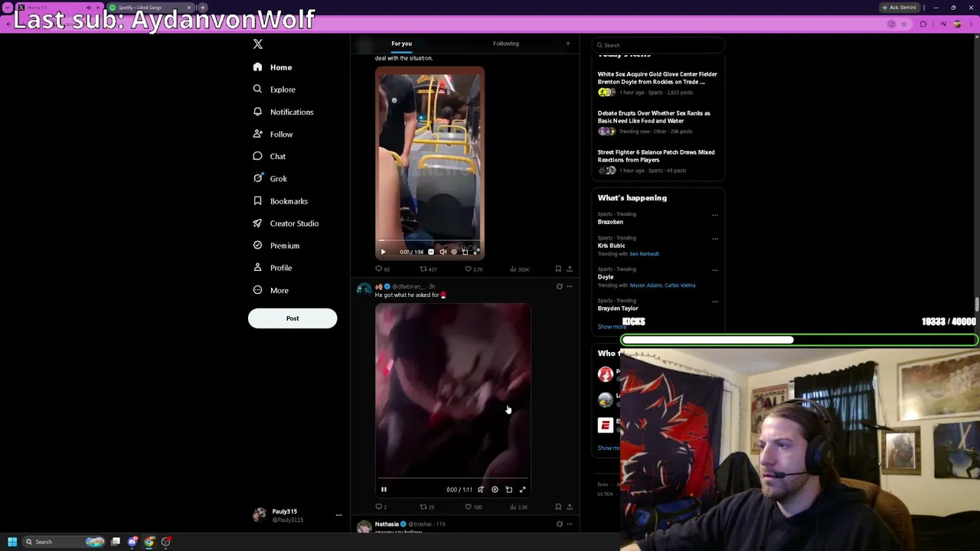This screenshot has width=980, height=551.
Task: Open Grok explain icon on @dfwbrian post
Action: (x=559, y=286)
